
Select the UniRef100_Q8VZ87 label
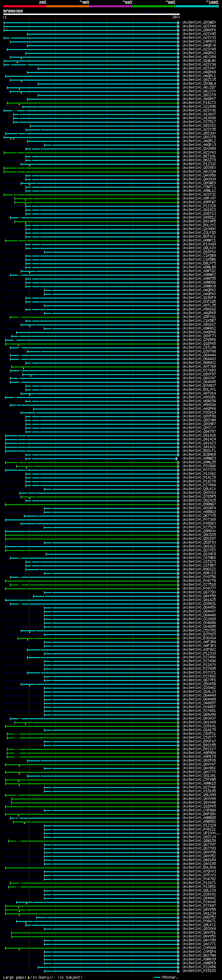pos(199,539)
